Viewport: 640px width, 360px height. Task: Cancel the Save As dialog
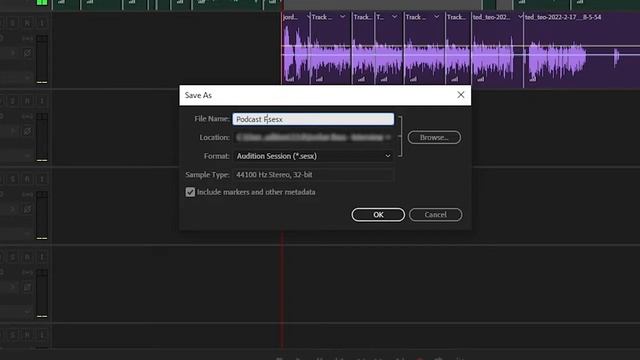pos(436,215)
